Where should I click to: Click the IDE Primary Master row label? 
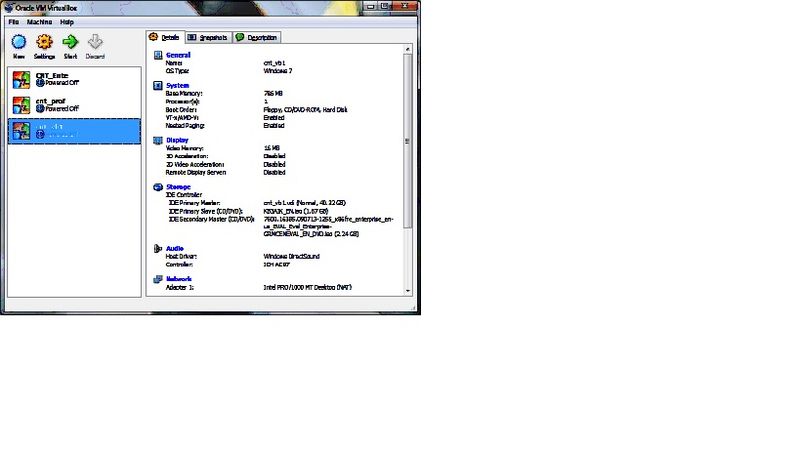click(x=194, y=203)
